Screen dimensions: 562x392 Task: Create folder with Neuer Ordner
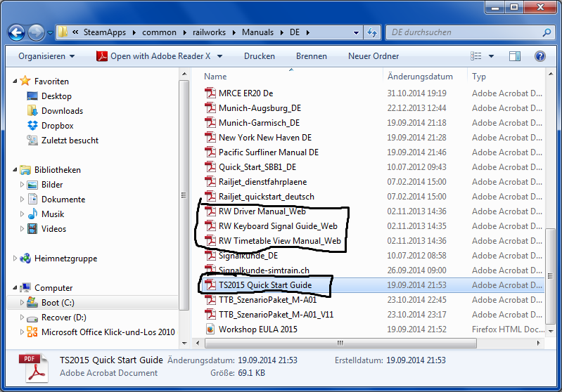coord(373,56)
